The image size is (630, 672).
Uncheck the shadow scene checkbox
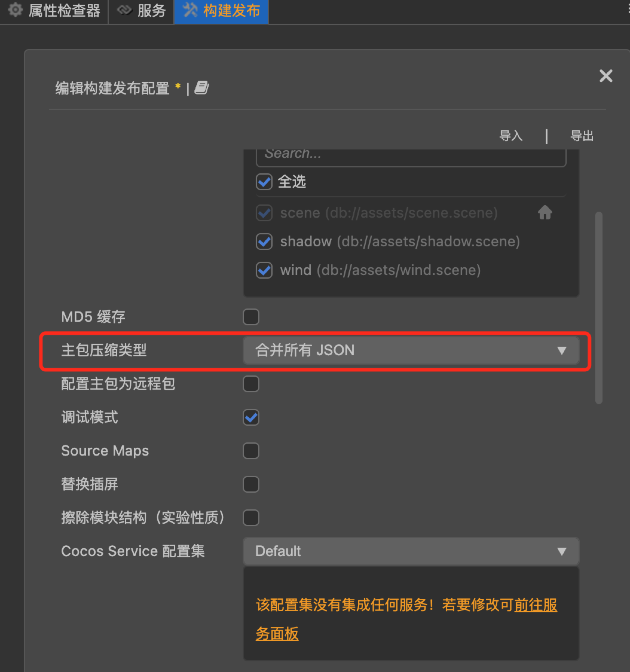pos(264,242)
